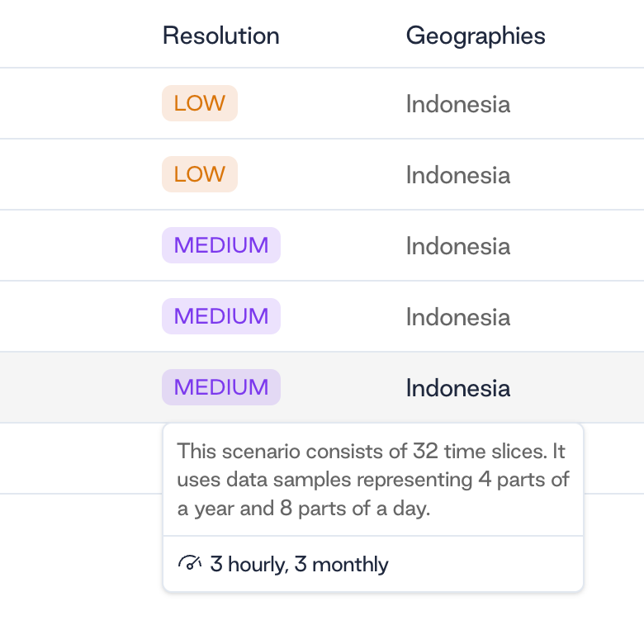Click the '3 hourly, 3 monthly' text
The height and width of the screenshot is (644, 644).
pyautogui.click(x=299, y=564)
